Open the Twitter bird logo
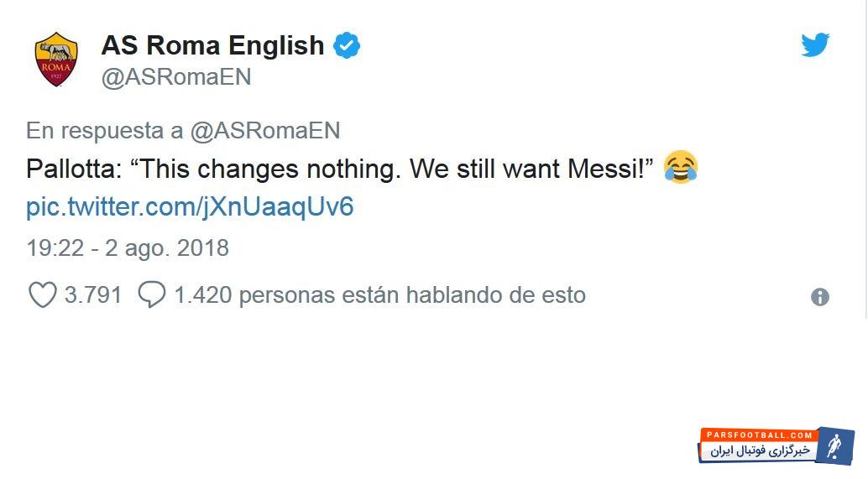The width and height of the screenshot is (868, 479). [814, 44]
